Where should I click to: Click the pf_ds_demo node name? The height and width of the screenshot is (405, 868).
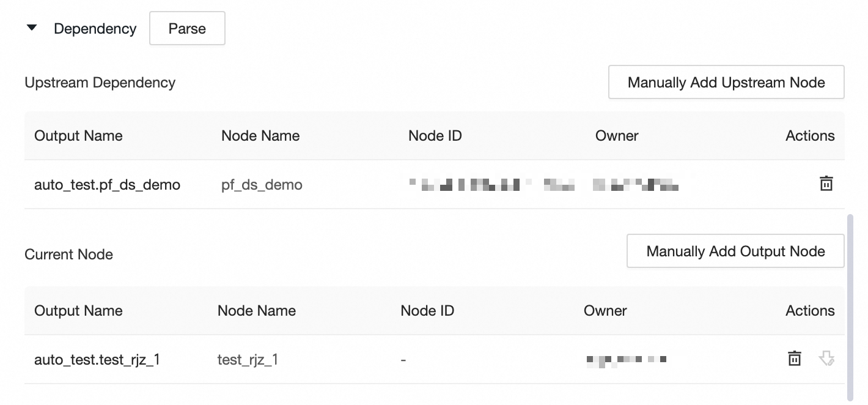point(262,185)
